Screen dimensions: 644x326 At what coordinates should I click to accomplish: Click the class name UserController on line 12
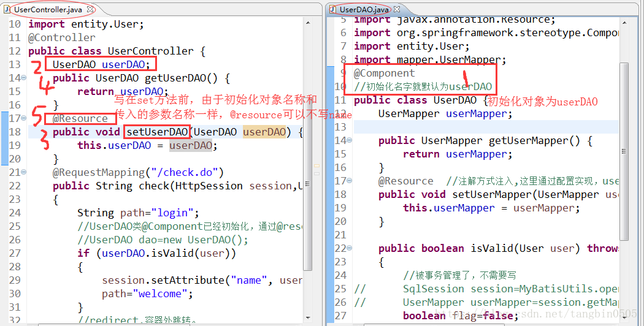[150, 51]
